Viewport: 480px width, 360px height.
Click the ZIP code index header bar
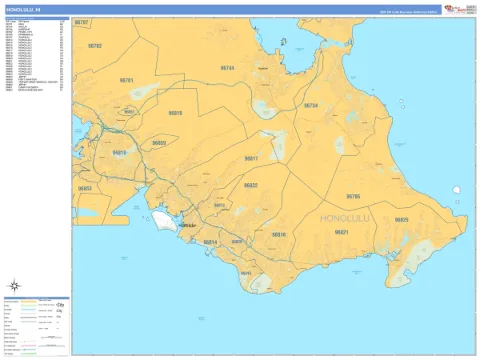(37, 19)
